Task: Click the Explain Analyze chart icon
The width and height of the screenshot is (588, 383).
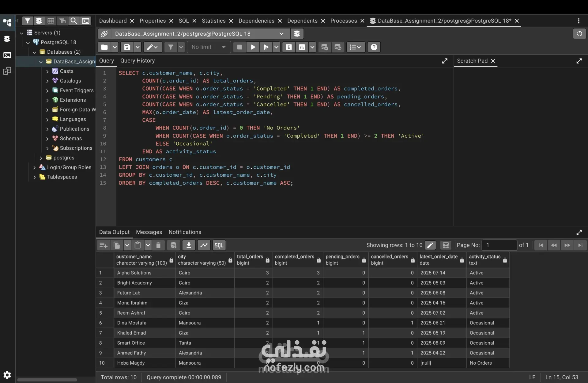Action: pos(302,47)
